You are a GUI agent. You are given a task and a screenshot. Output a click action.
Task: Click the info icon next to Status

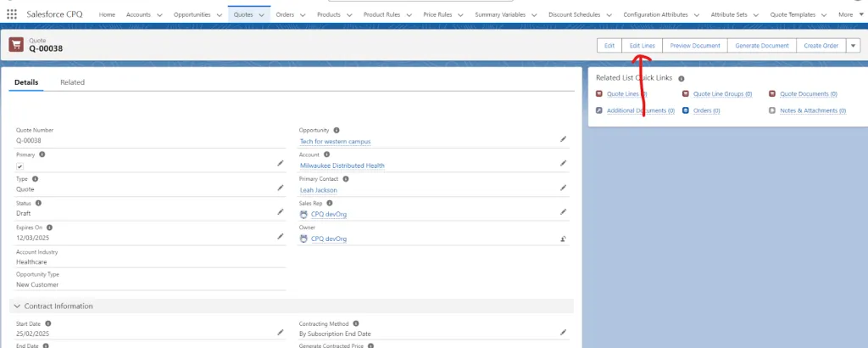[38, 203]
